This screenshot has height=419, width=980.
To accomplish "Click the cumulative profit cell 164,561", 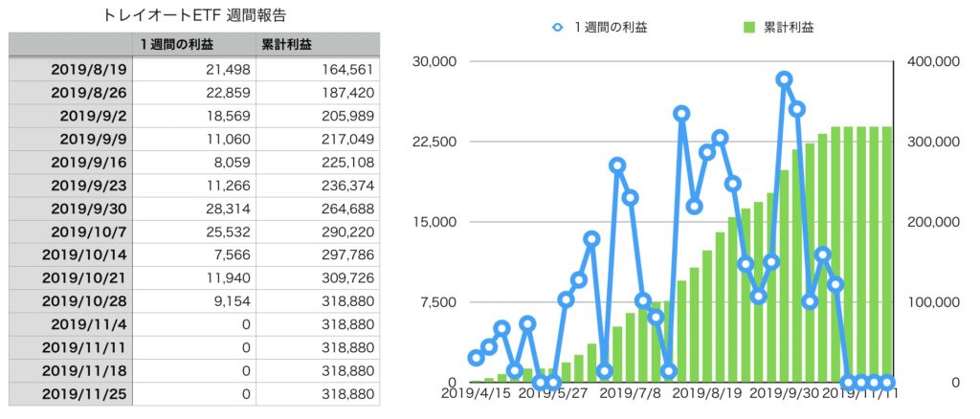I will pos(318,69).
